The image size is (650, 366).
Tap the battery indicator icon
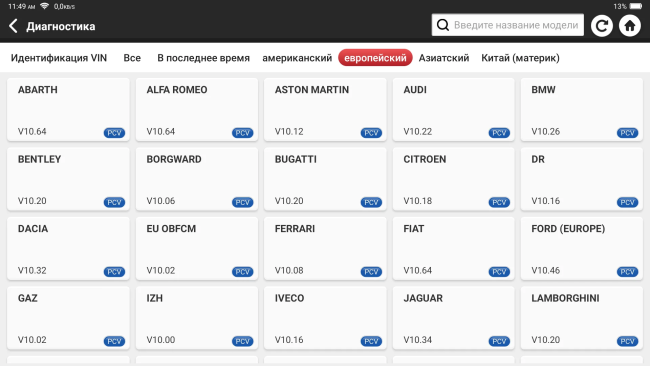635,6
